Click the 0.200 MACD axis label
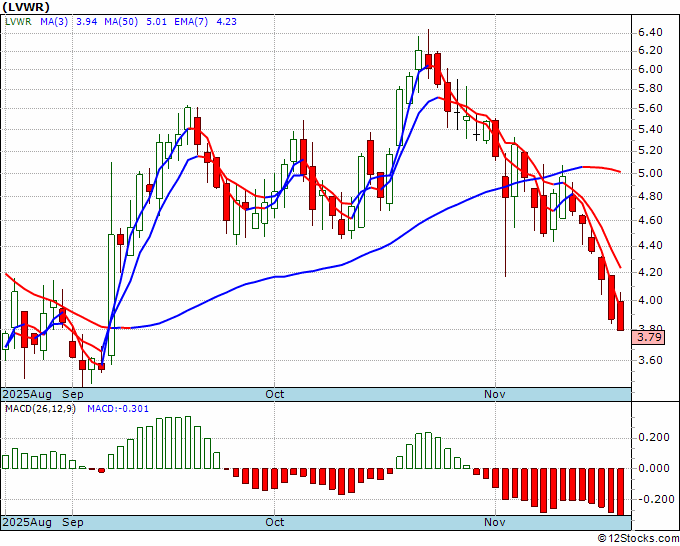Viewport: 680px width, 546px height. [654, 438]
